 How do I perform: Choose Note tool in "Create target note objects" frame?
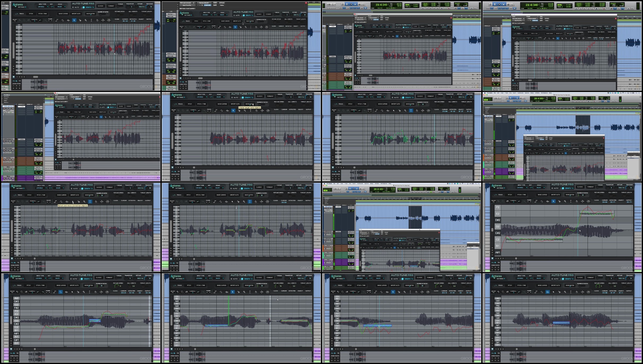[x=228, y=111]
